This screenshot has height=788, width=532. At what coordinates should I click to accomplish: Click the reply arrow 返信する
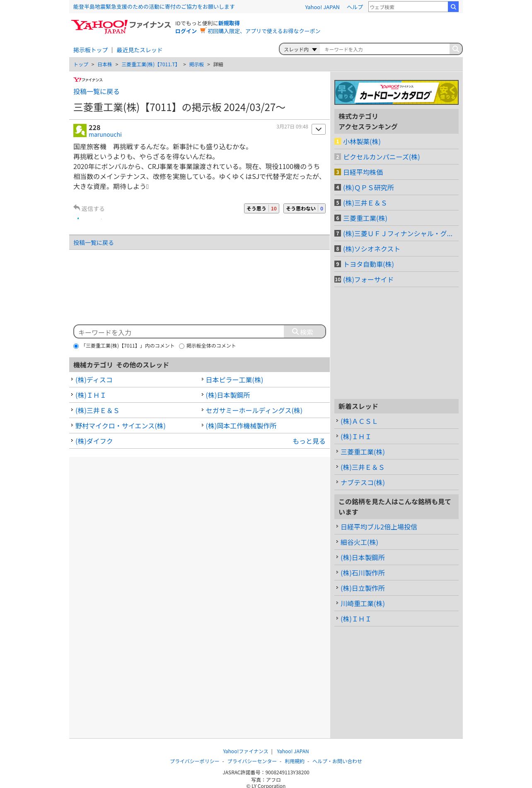pyautogui.click(x=89, y=208)
